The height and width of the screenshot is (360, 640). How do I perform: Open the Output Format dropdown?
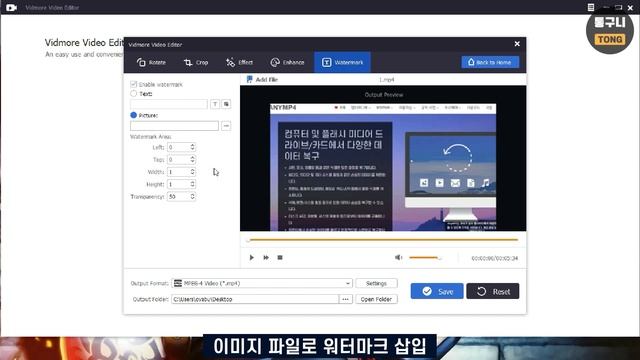pos(262,283)
